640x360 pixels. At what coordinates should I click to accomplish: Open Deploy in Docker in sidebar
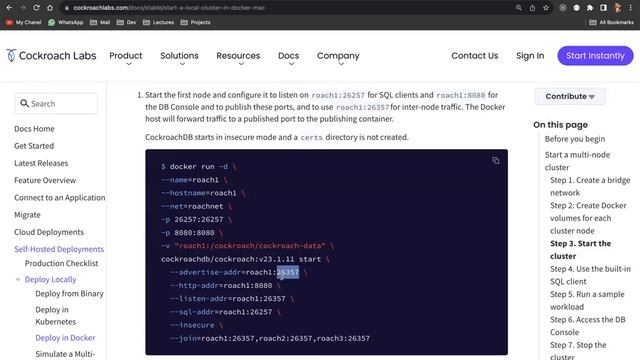pyautogui.click(x=65, y=338)
